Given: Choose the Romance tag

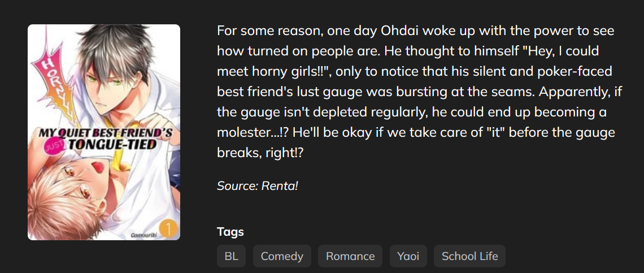Looking at the screenshot, I should coord(350,256).
